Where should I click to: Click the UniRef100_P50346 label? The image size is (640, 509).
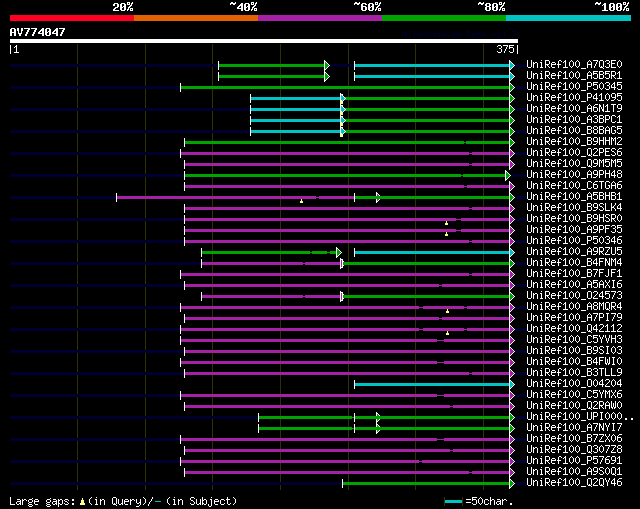pyautogui.click(x=574, y=241)
